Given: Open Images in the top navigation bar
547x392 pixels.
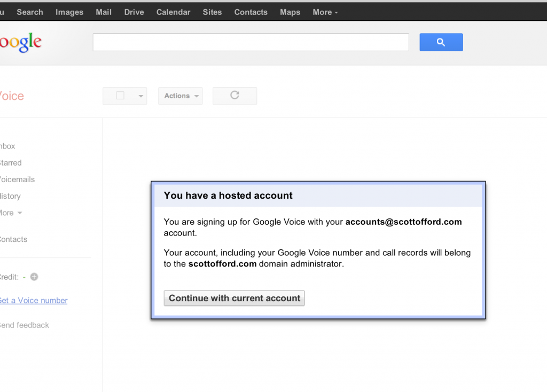Looking at the screenshot, I should point(69,12).
